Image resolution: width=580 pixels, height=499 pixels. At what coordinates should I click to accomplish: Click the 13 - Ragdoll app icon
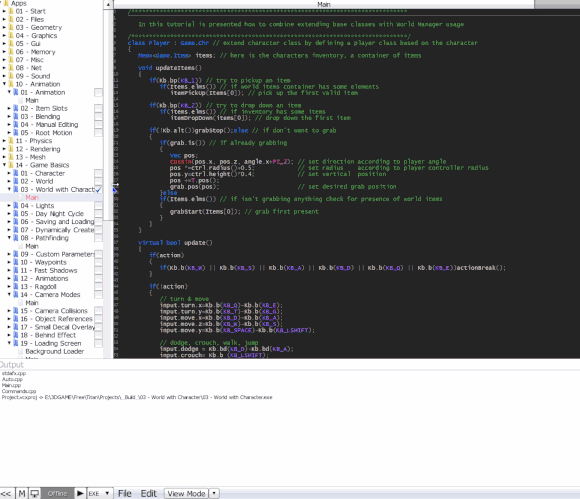pos(16,286)
